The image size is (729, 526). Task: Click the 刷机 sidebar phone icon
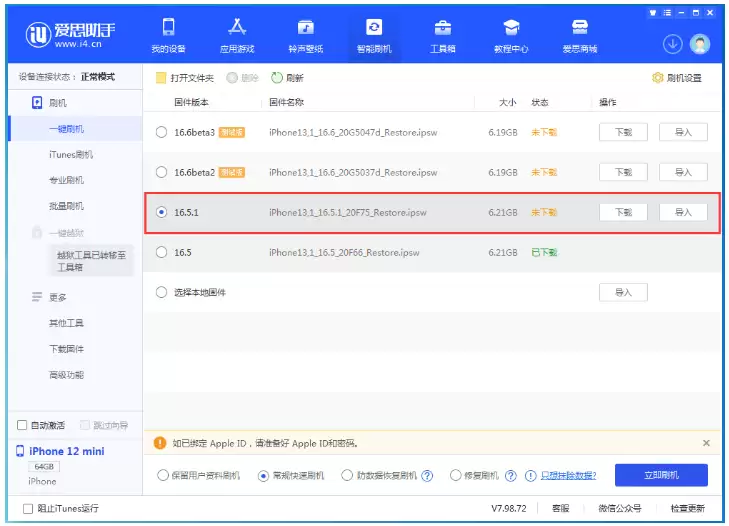37,103
